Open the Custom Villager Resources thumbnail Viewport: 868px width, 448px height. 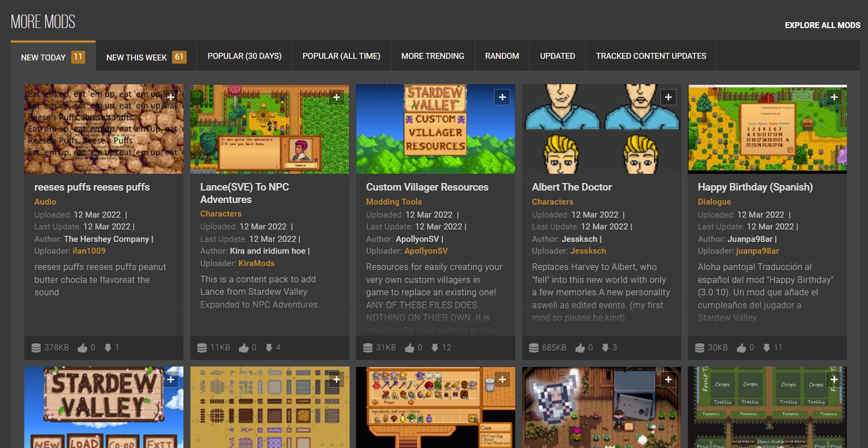(x=435, y=129)
